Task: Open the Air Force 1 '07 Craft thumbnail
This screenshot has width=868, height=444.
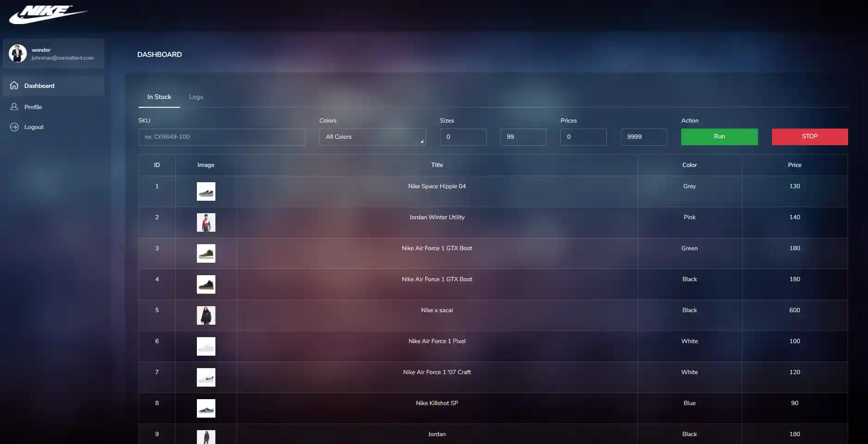Action: tap(206, 377)
